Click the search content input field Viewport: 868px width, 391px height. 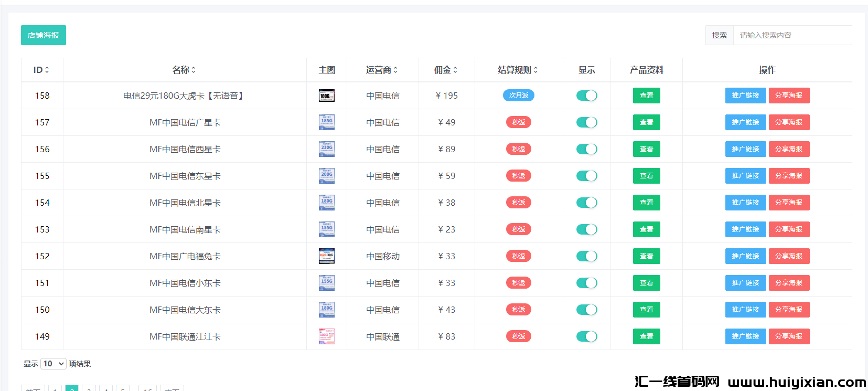coord(792,35)
